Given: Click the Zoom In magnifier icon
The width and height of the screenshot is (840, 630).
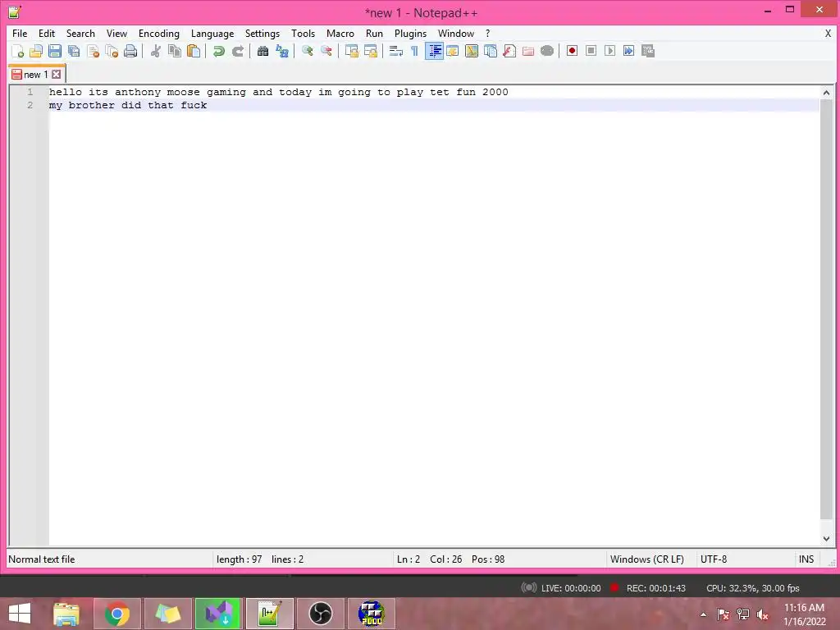Looking at the screenshot, I should 308,51.
